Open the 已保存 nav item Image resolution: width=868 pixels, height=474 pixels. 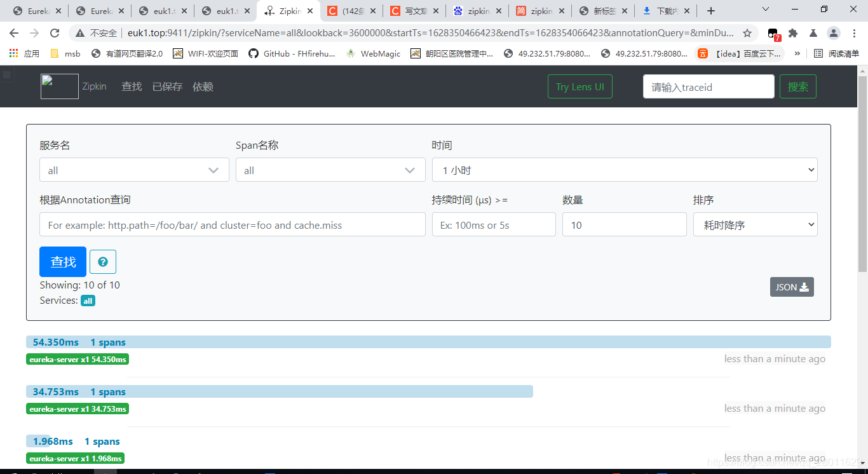(167, 86)
